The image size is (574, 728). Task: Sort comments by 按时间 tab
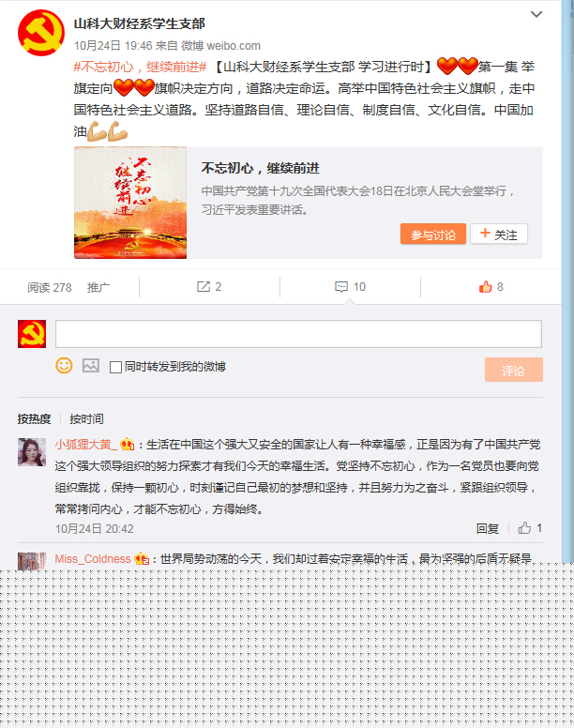pos(86,418)
